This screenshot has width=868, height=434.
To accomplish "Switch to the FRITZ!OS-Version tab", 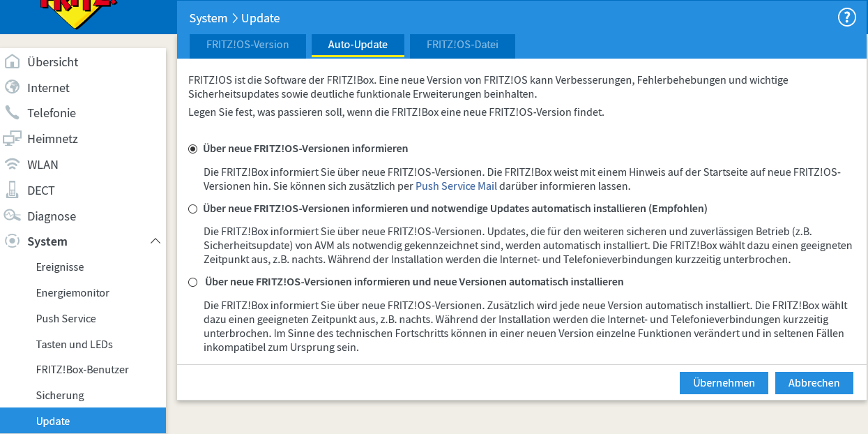I will coord(248,45).
